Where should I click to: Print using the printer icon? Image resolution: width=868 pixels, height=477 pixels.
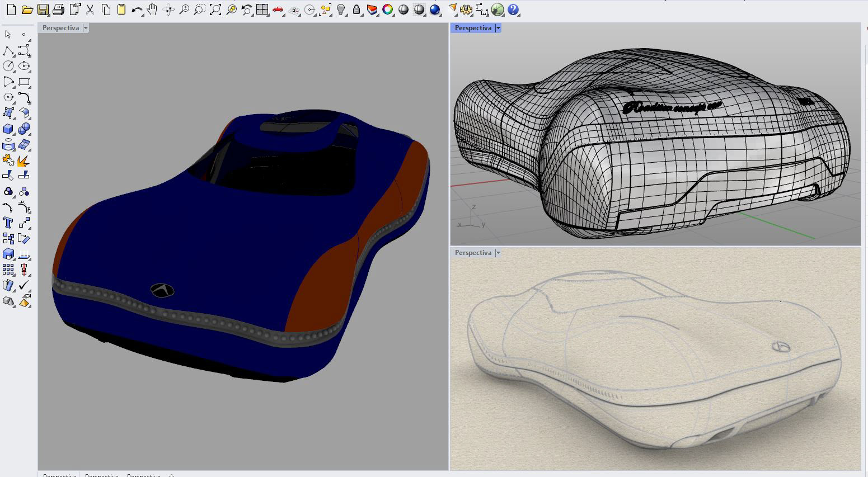coord(58,10)
